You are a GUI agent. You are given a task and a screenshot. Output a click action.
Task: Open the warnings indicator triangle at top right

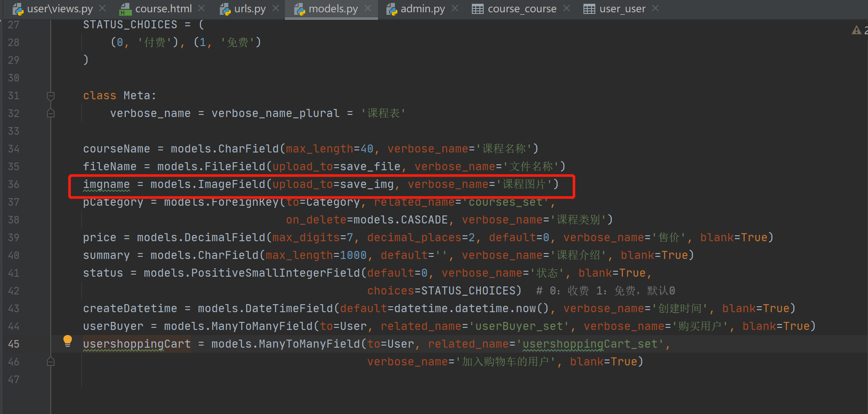857,30
